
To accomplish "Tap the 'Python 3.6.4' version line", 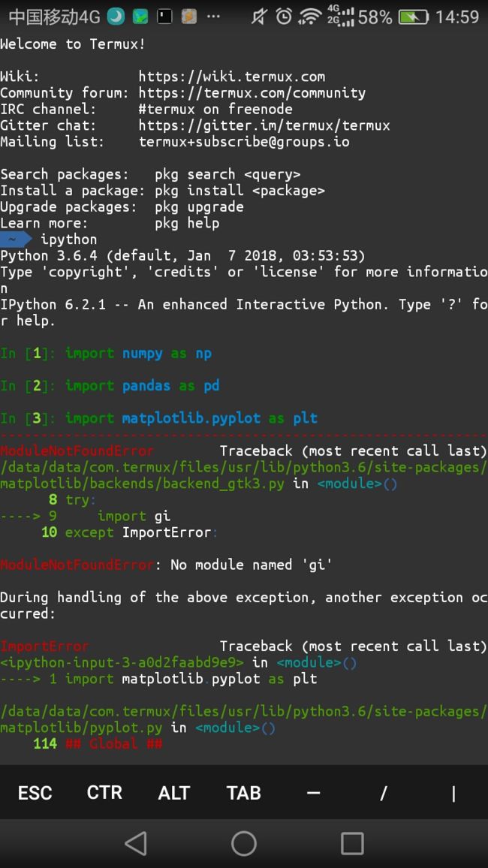I will [182, 256].
